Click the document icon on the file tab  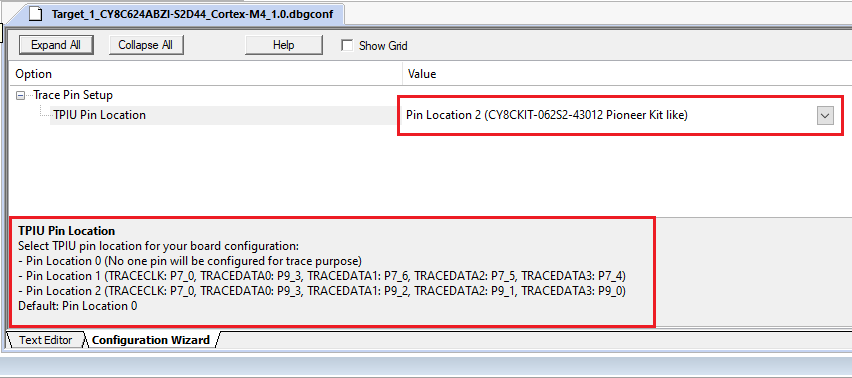pyautogui.click(x=36, y=14)
